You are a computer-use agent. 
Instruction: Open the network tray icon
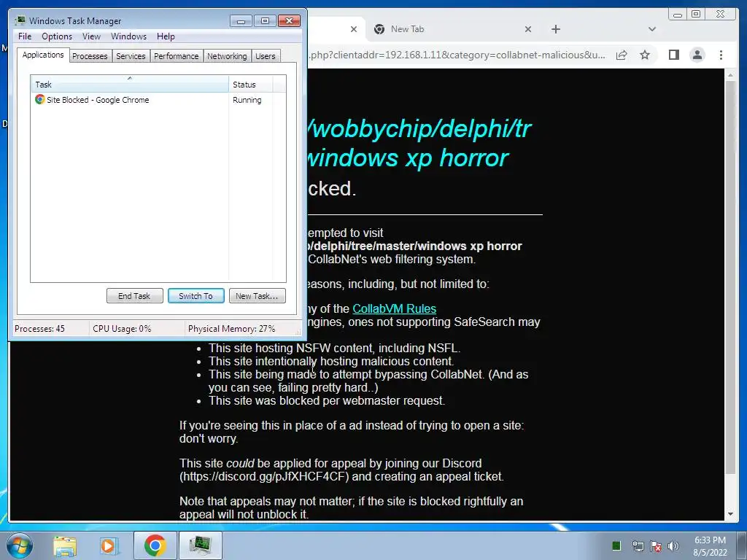tap(638, 546)
